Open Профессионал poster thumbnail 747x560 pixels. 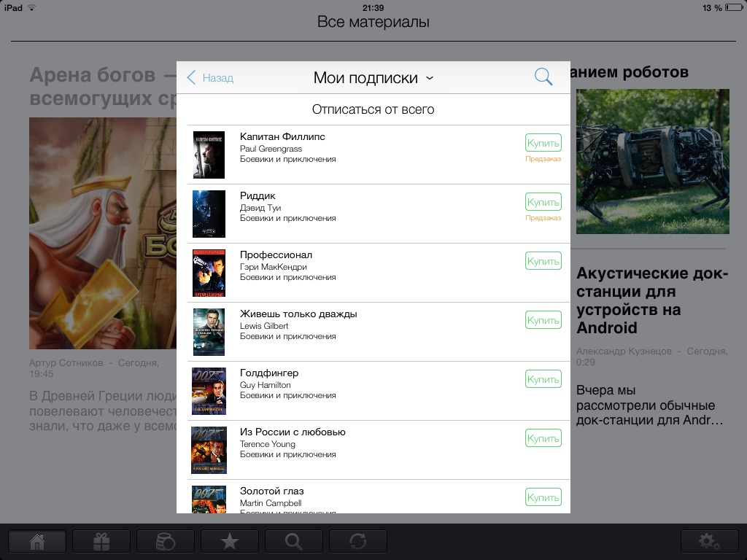pyautogui.click(x=209, y=273)
